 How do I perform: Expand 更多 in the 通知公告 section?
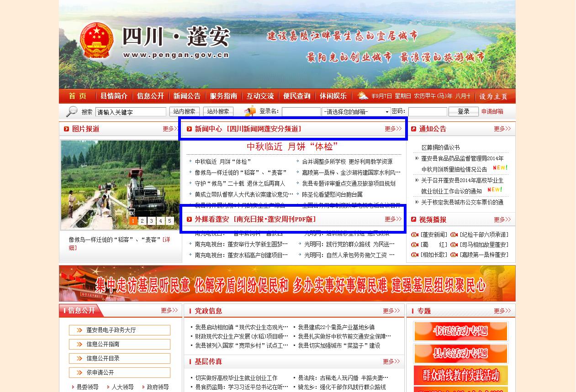click(502, 129)
